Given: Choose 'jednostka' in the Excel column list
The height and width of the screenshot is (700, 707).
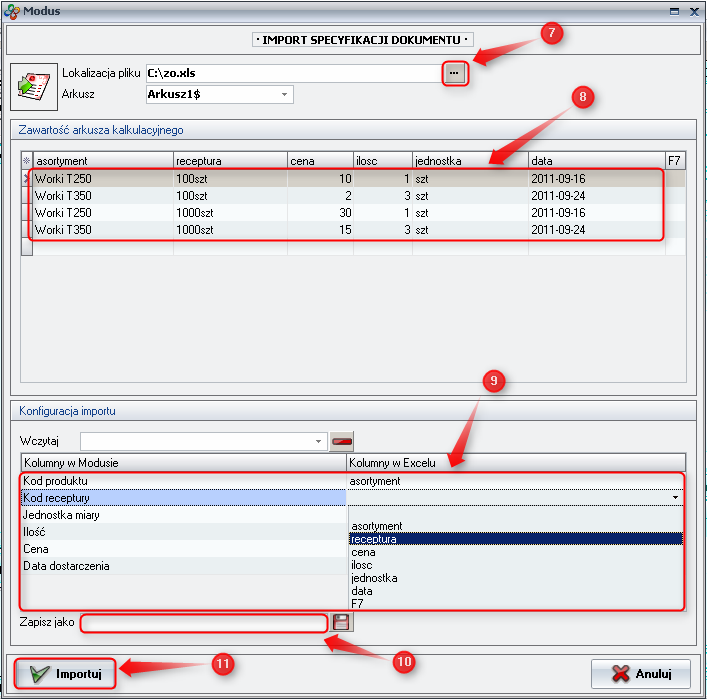Looking at the screenshot, I should click(374, 578).
